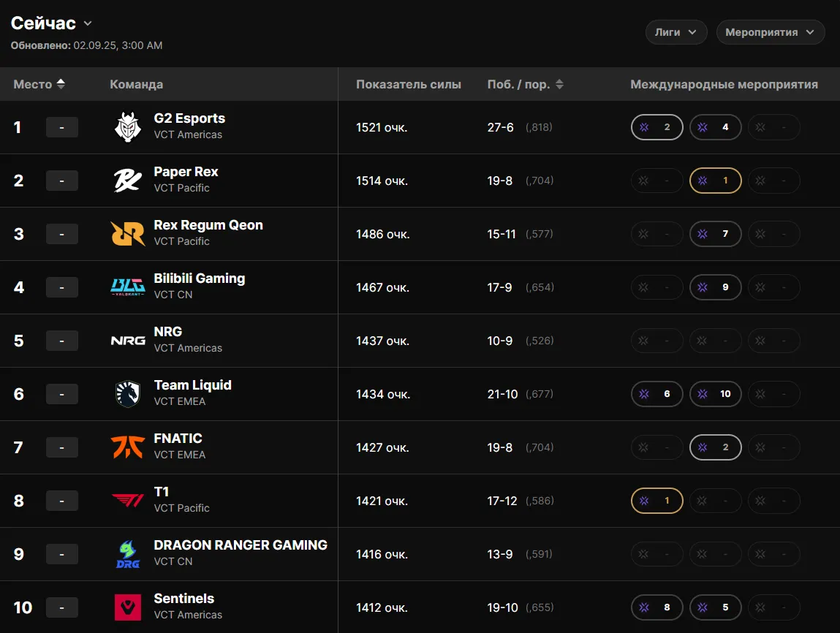The image size is (840, 633).
Task: Click the 1467 очк. power score
Action: coord(382,287)
